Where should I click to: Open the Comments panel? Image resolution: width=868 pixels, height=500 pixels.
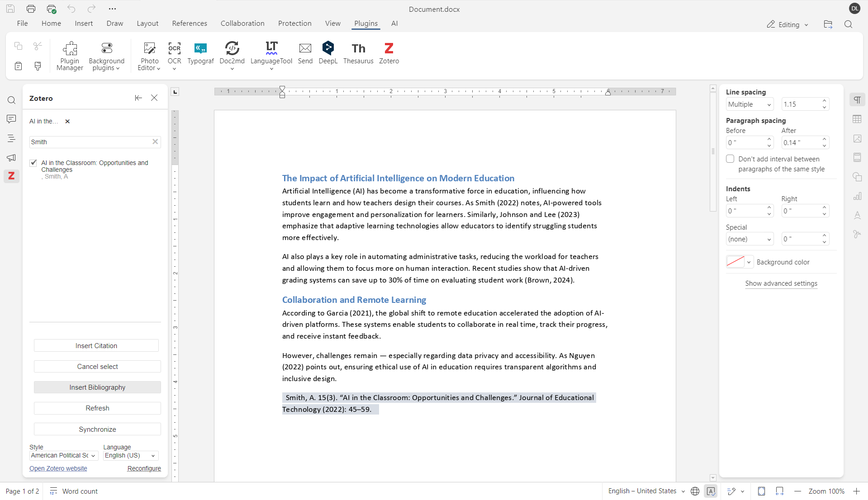[x=11, y=119]
